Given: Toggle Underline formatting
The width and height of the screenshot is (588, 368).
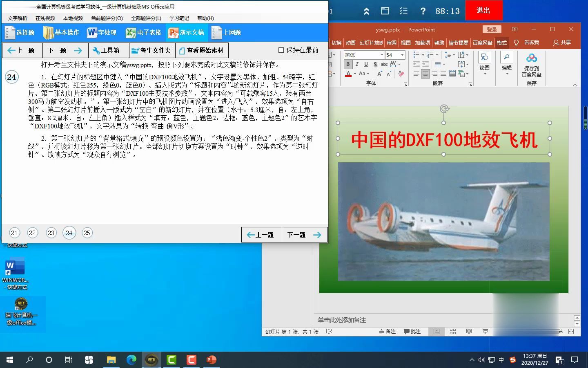Looking at the screenshot, I should point(365,64).
